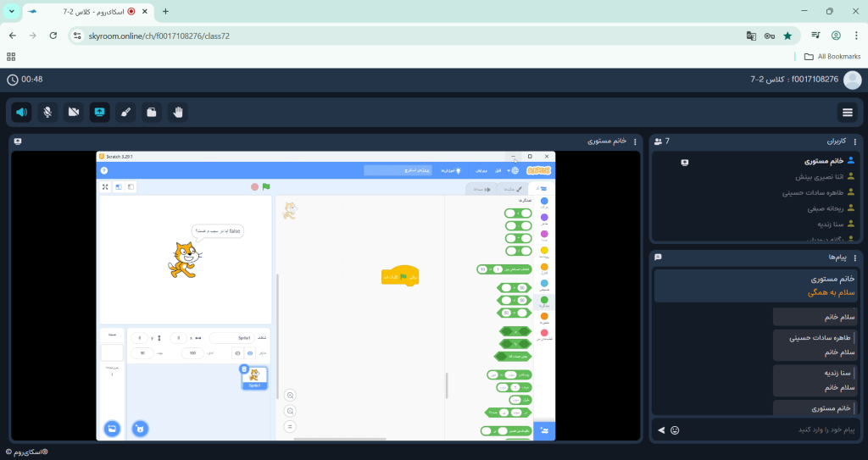Toggle the microphone on

coord(48,112)
